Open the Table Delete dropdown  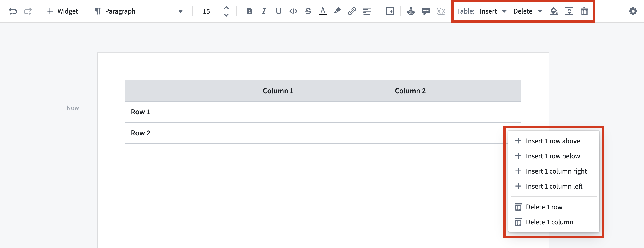pyautogui.click(x=528, y=11)
